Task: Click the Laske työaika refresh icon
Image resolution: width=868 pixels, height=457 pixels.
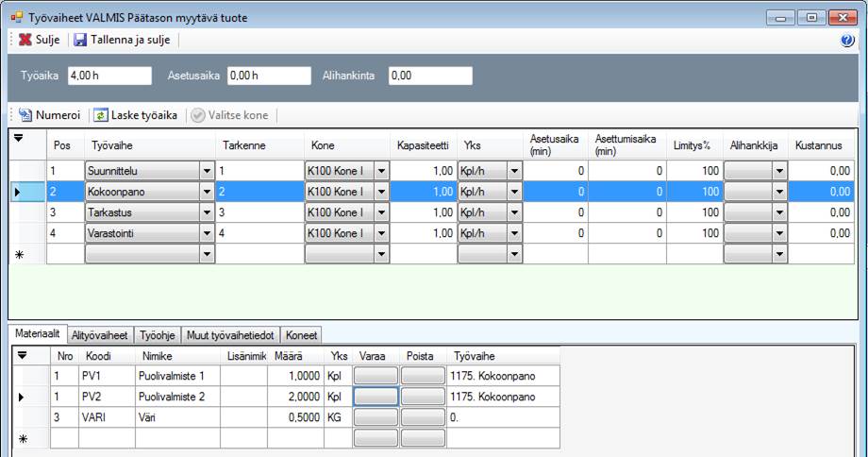Action: coord(100,114)
